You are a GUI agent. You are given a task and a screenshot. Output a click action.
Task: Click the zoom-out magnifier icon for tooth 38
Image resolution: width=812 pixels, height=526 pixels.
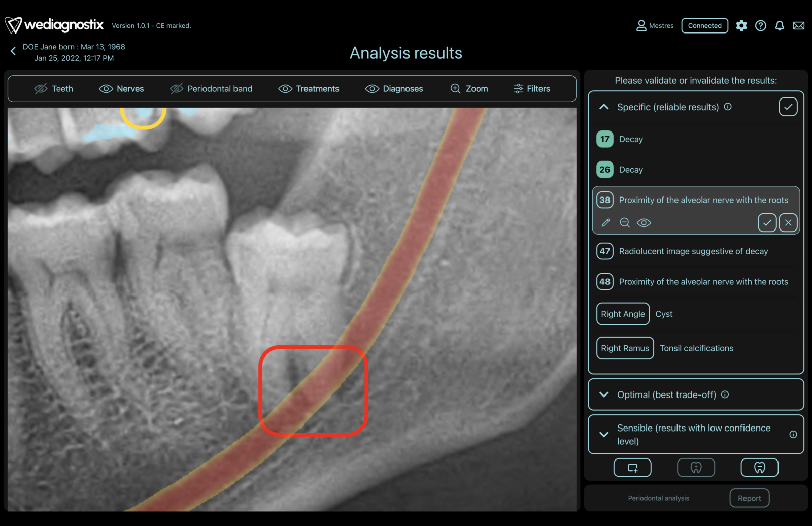point(625,223)
